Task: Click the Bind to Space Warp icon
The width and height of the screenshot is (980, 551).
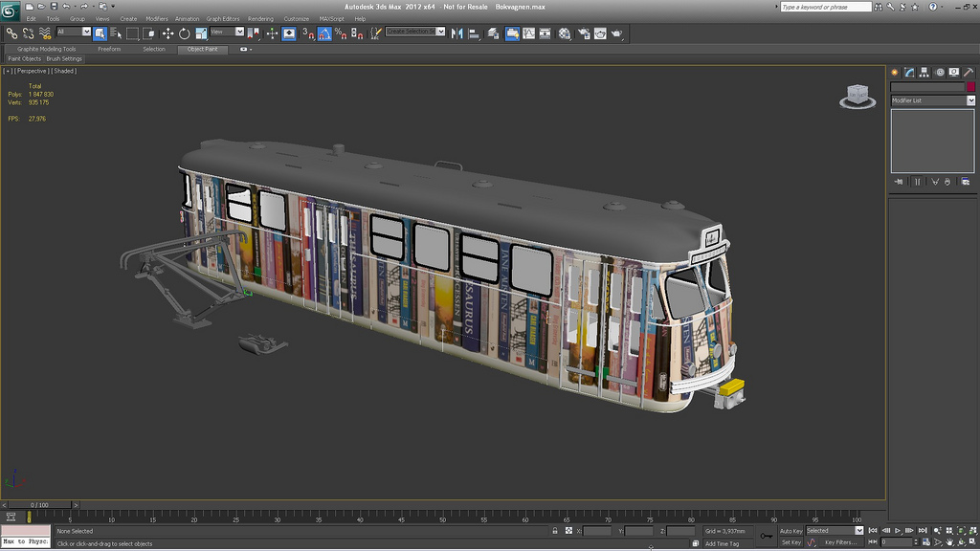Action: [44, 33]
